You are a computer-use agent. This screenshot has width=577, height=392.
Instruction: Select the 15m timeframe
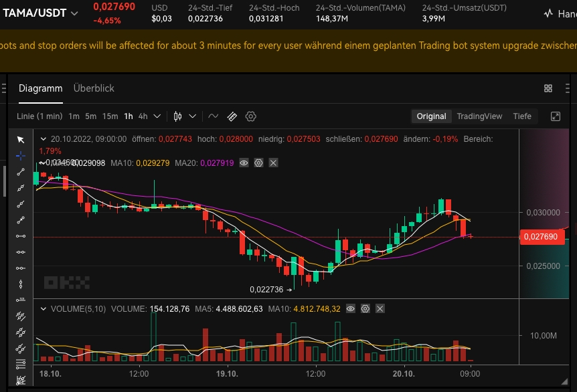tap(110, 116)
